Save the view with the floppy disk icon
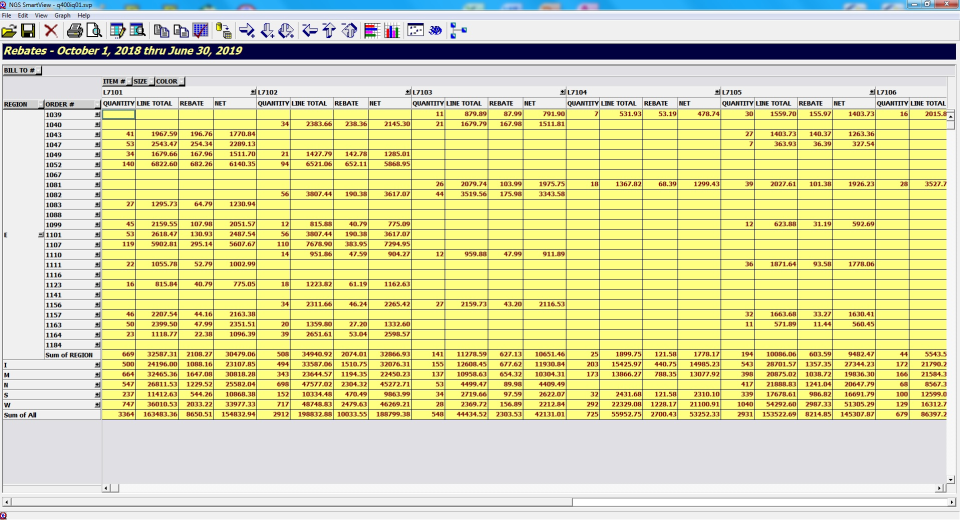The image size is (960, 520). click(x=28, y=31)
